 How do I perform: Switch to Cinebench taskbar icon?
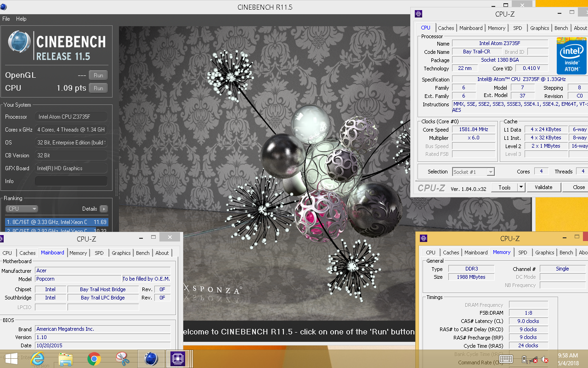point(151,359)
